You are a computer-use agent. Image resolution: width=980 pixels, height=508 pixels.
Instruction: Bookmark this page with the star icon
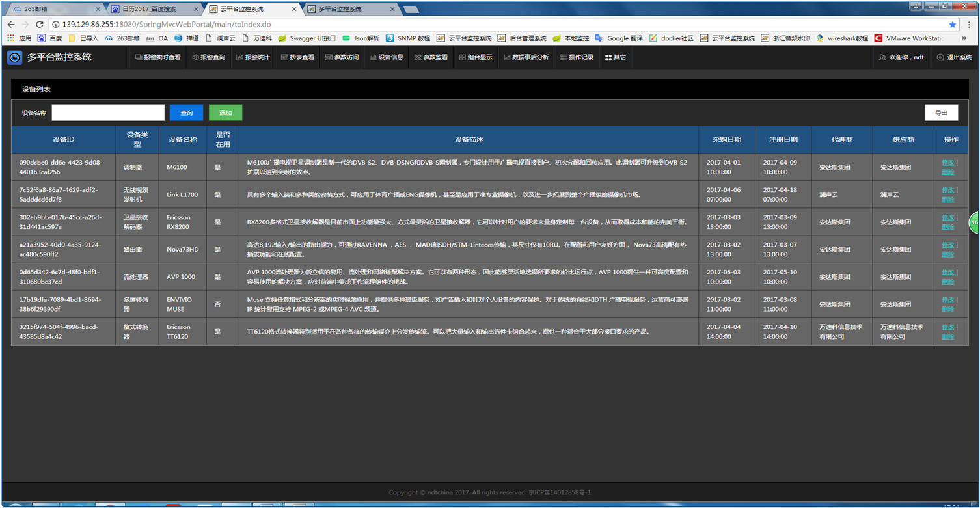tap(953, 25)
